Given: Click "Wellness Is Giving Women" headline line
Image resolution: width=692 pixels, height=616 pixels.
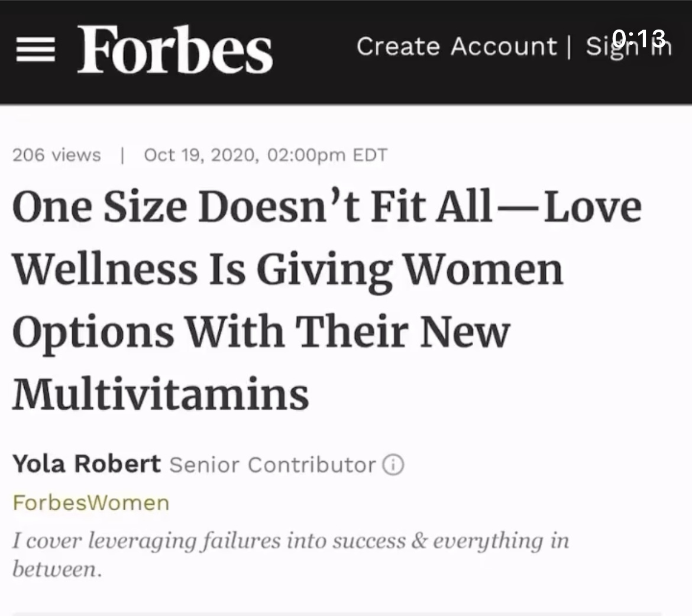Looking at the screenshot, I should pos(287,270).
